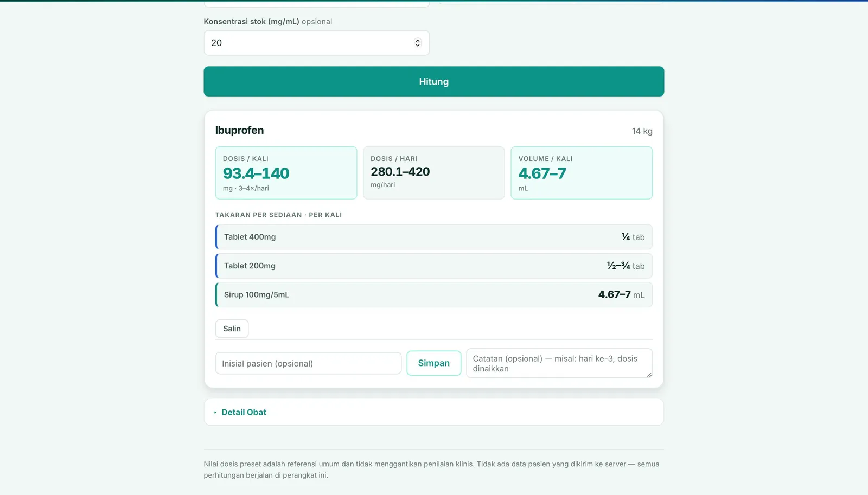Click the stepper arrows in concentration field
Screen dimensions: 868x495
coord(417,43)
